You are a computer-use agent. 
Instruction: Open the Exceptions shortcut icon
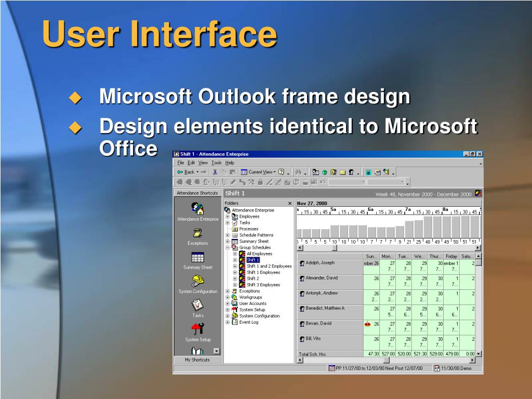click(x=197, y=233)
